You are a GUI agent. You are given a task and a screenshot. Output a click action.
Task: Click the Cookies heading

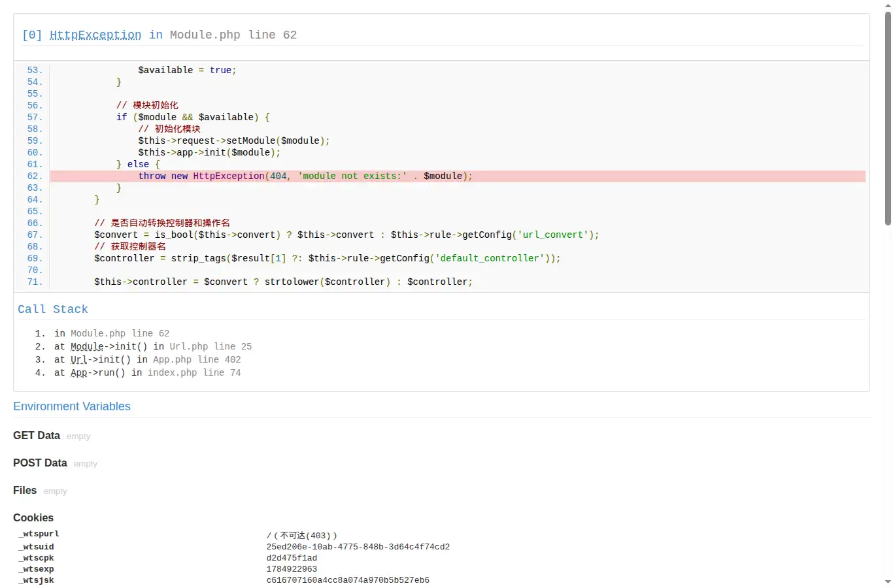tap(33, 518)
